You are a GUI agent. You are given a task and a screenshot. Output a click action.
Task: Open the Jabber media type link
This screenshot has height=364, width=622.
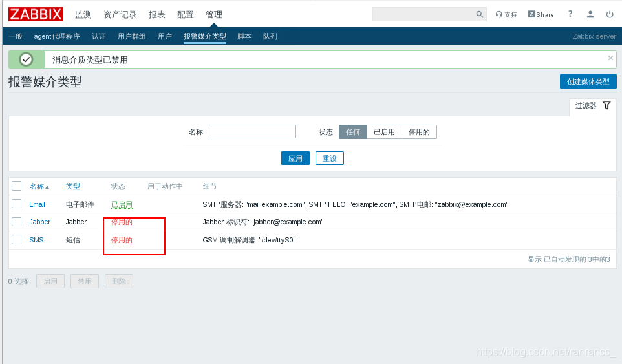[39, 222]
